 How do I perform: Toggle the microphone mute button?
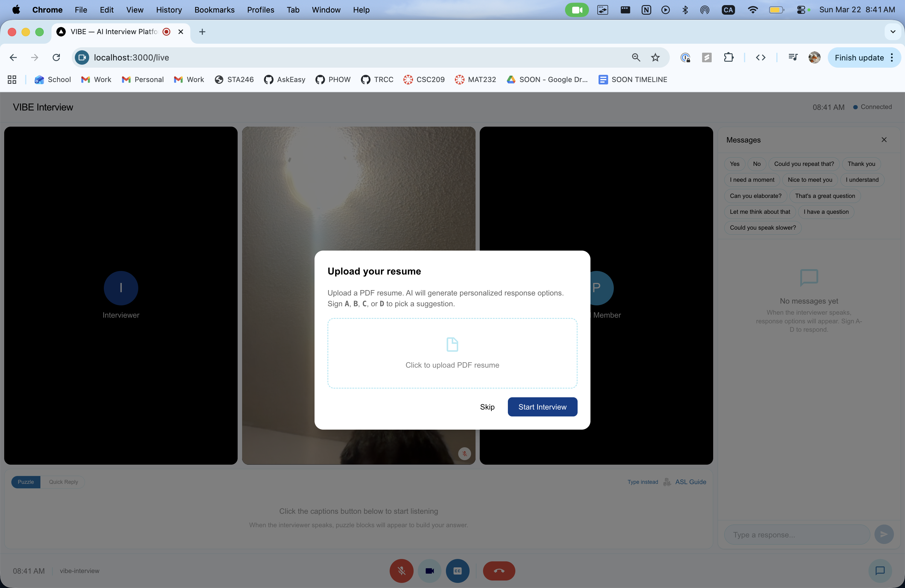[x=401, y=571]
